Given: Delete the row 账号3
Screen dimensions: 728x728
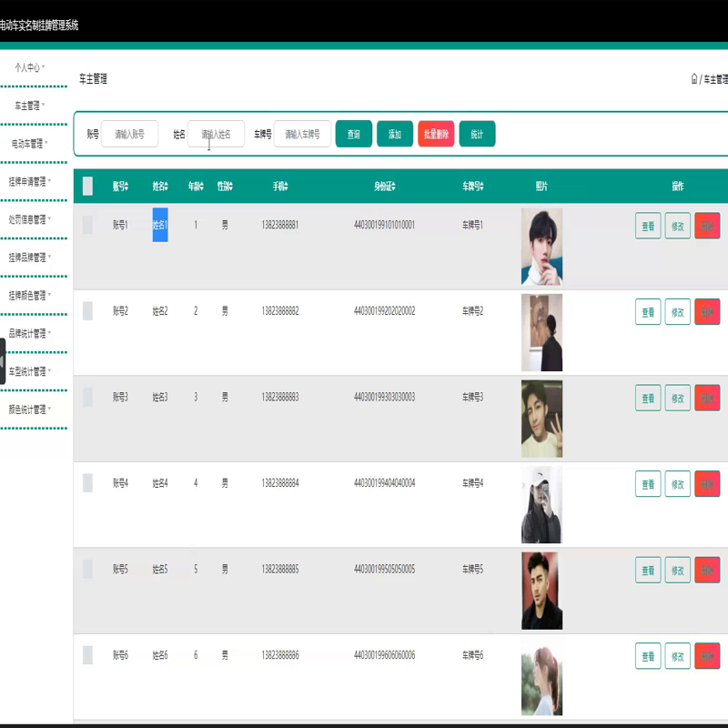Looking at the screenshot, I should coord(707,398).
